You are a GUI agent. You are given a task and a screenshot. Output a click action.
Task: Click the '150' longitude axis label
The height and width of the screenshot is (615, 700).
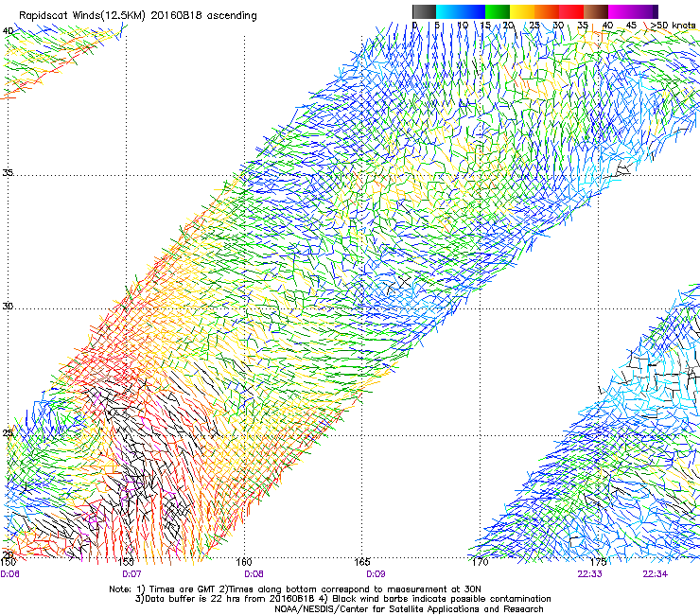(x=8, y=562)
